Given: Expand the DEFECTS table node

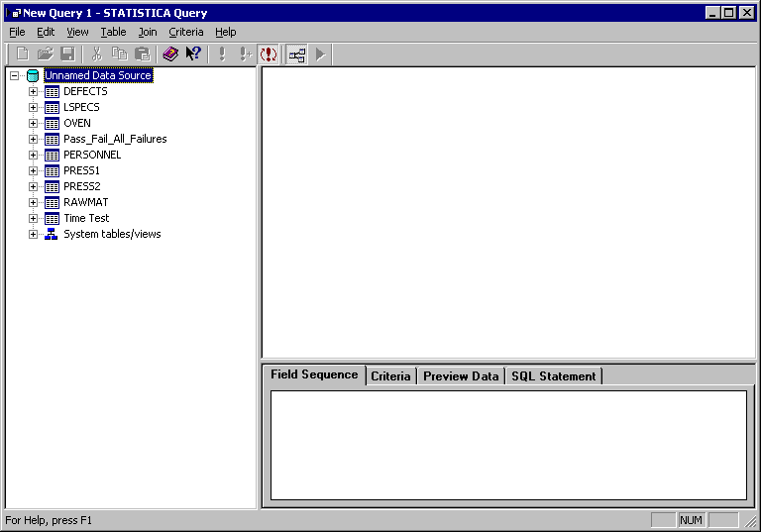Looking at the screenshot, I should (33, 91).
